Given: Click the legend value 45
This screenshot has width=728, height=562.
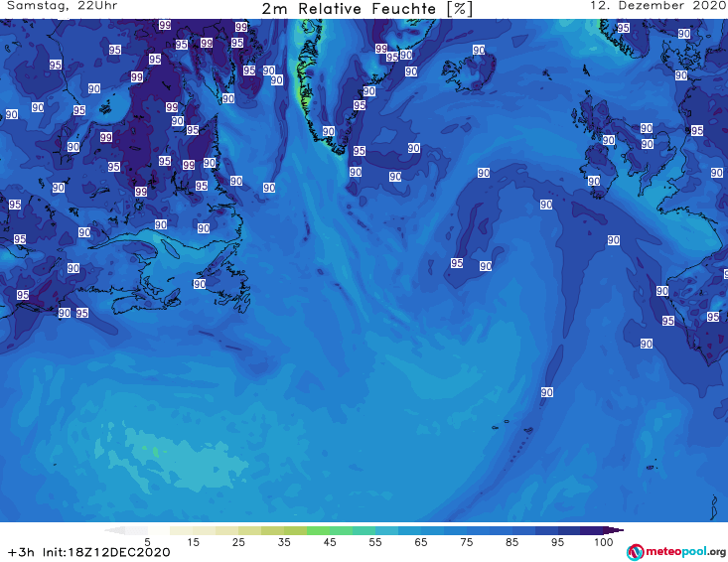Looking at the screenshot, I should 329,542.
